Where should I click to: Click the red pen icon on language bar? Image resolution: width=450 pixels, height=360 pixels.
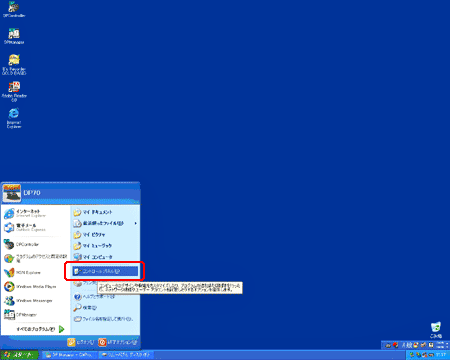(395, 345)
